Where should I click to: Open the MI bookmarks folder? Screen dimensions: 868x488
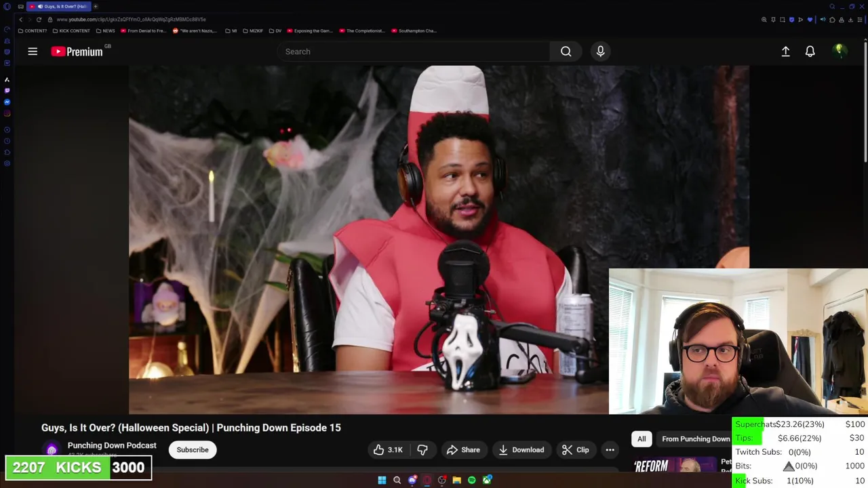(231, 30)
